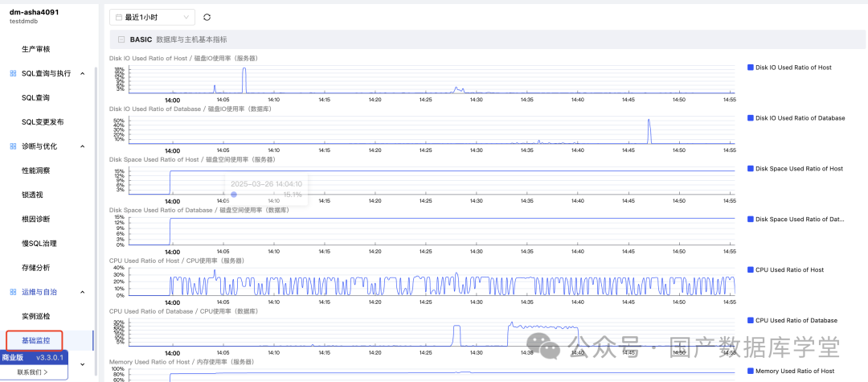Viewport: 868px width, 382px height.
Task: Click chart title Memory Used Ratio of Host
Action: click(x=182, y=362)
